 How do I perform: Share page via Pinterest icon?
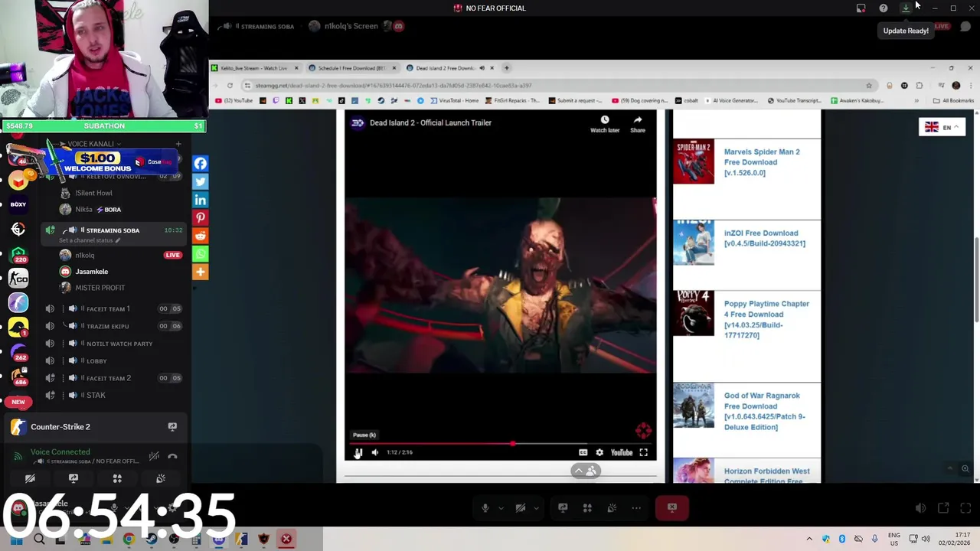click(201, 218)
